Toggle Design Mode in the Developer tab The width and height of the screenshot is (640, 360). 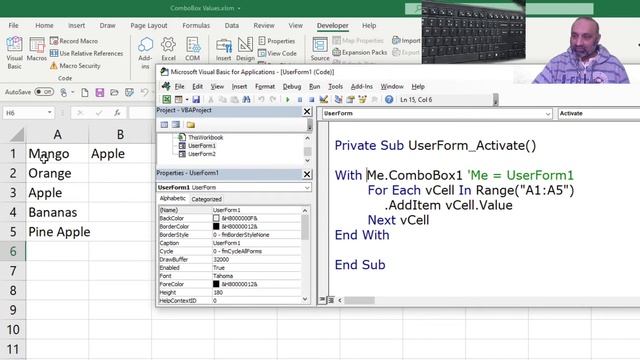click(245, 49)
